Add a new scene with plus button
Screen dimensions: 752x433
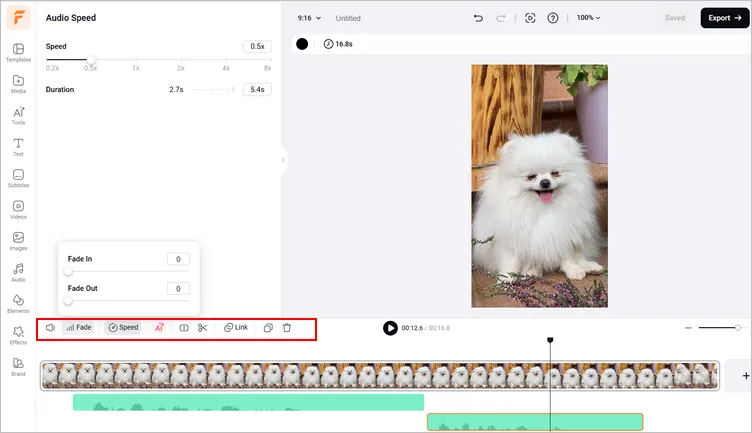pos(746,375)
